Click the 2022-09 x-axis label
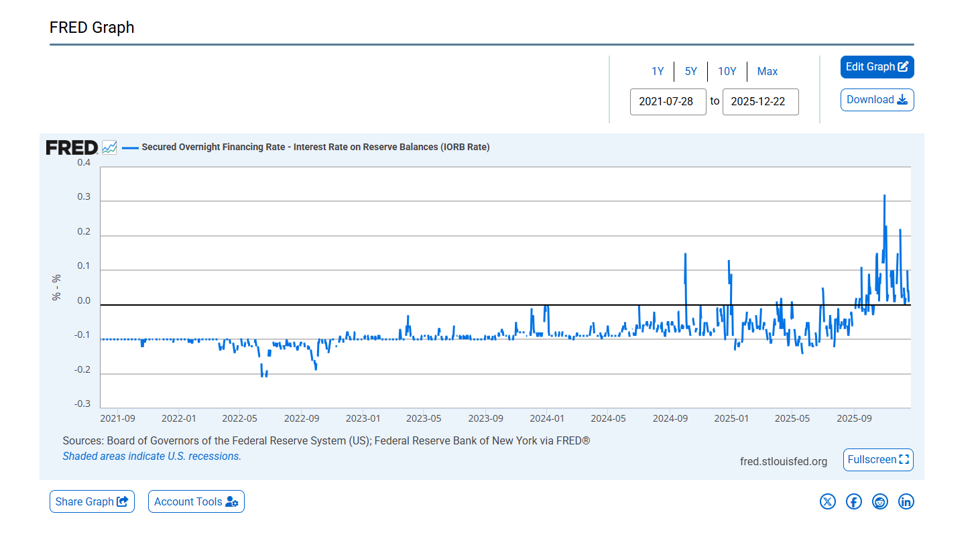This screenshot has width=980, height=547. [302, 418]
